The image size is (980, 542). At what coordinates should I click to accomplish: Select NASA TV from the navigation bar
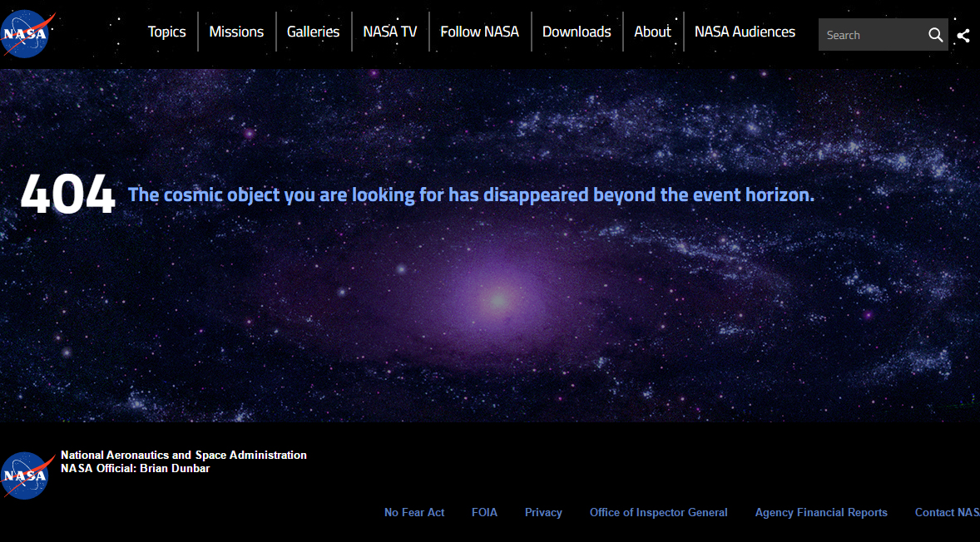coord(390,32)
